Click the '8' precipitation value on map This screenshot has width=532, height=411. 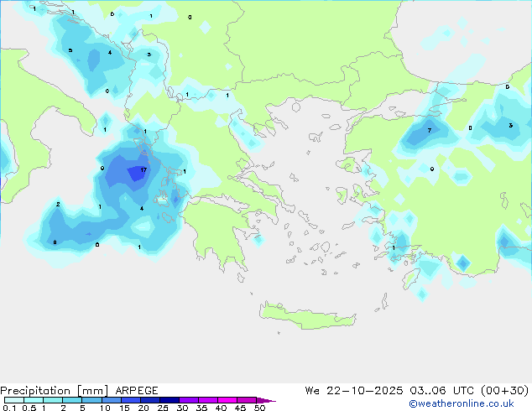[55, 242]
